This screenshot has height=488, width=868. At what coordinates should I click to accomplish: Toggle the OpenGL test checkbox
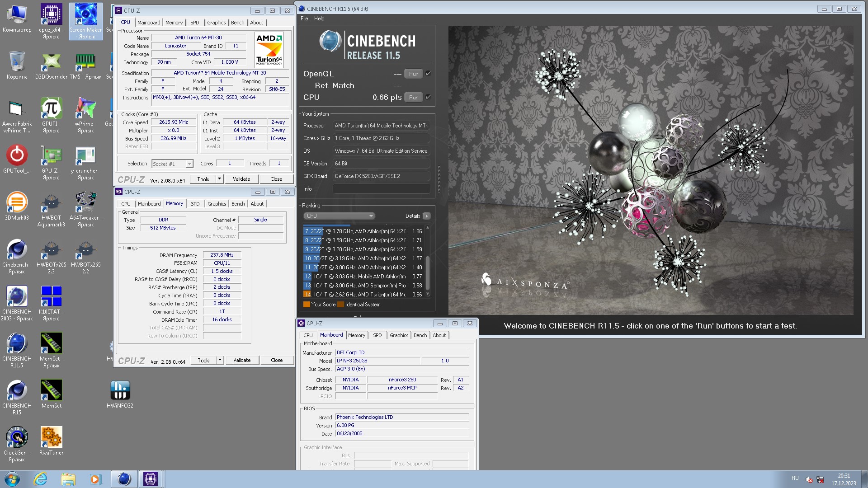[x=428, y=74]
